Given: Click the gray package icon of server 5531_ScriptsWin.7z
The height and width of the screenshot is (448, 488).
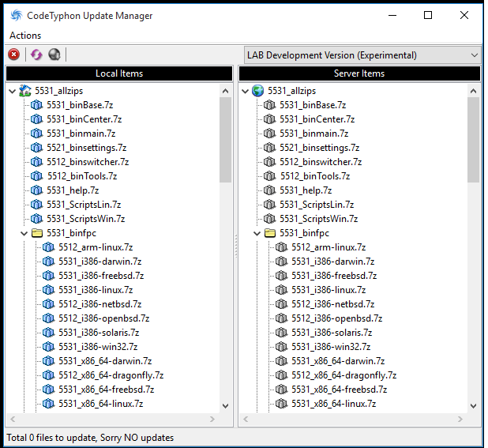Looking at the screenshot, I should (x=269, y=219).
